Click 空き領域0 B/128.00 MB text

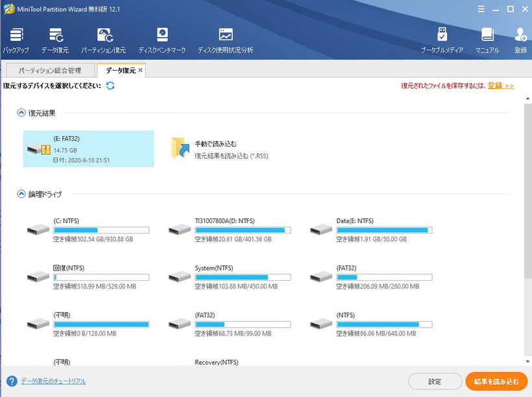pos(85,333)
